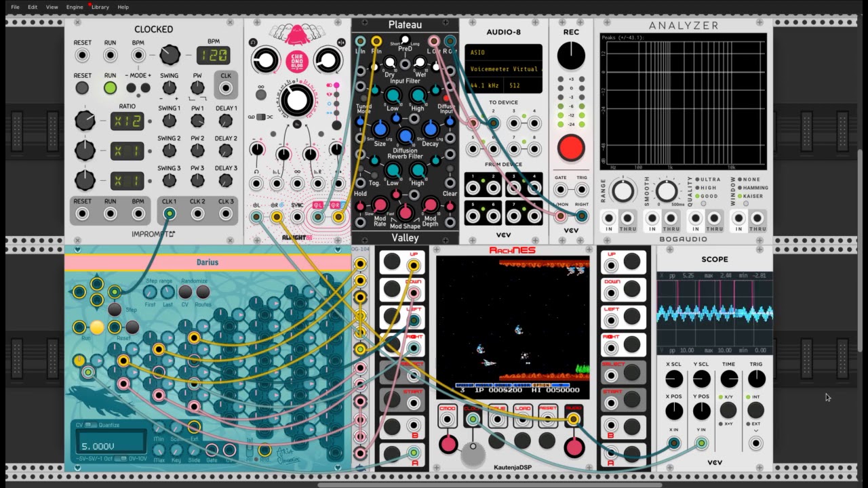This screenshot has width=868, height=488.
Task: Click the 120 BPM display on Clocked
Action: (x=213, y=55)
